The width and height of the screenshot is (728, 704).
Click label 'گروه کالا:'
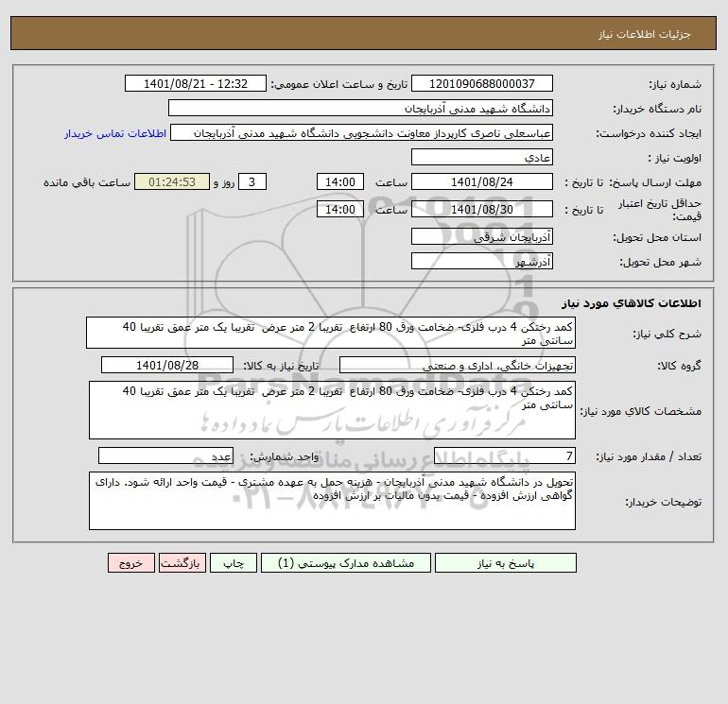[680, 366]
